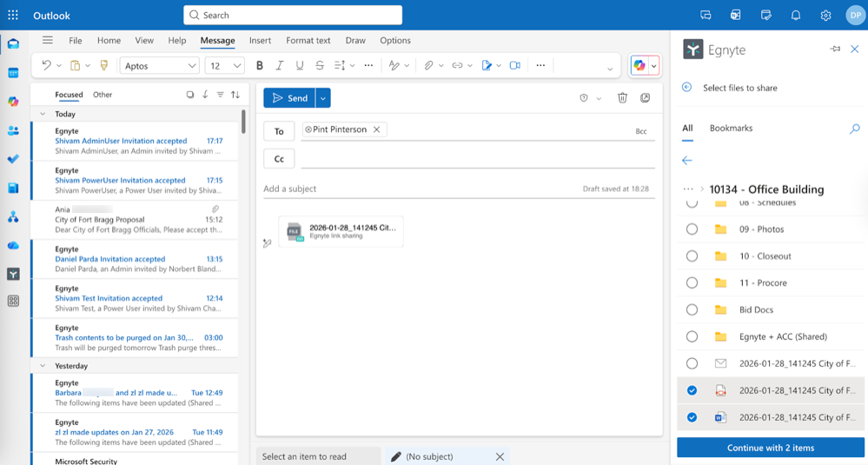Switch to the Draw ribbon tab
Viewport: 868px width, 465px height.
click(355, 40)
